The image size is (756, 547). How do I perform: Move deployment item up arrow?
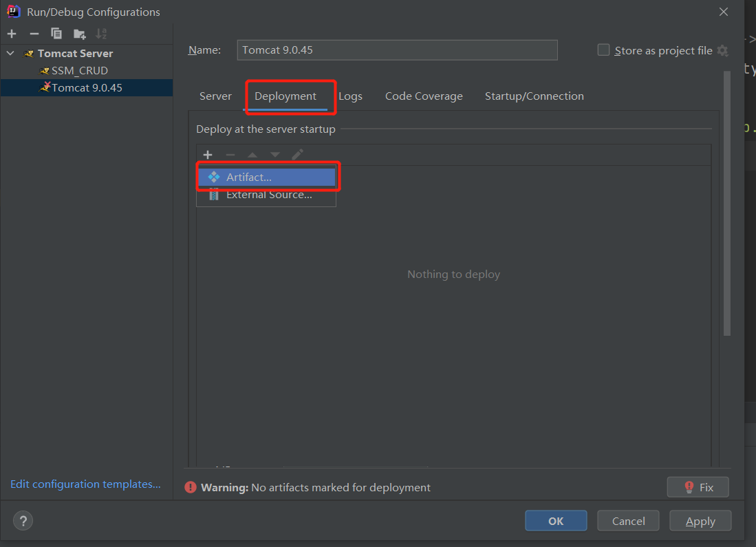(252, 155)
